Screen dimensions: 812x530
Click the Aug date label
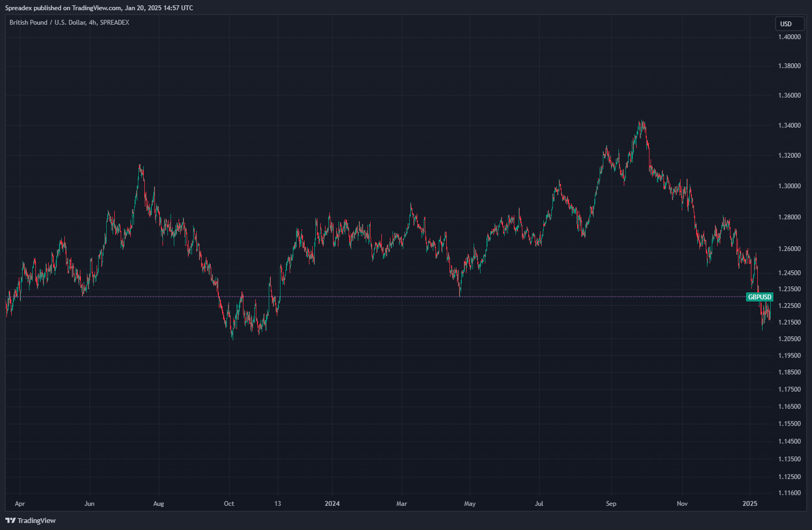tap(159, 504)
